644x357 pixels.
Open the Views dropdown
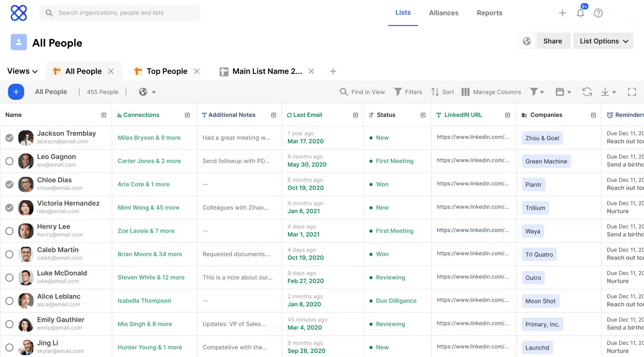click(x=23, y=71)
